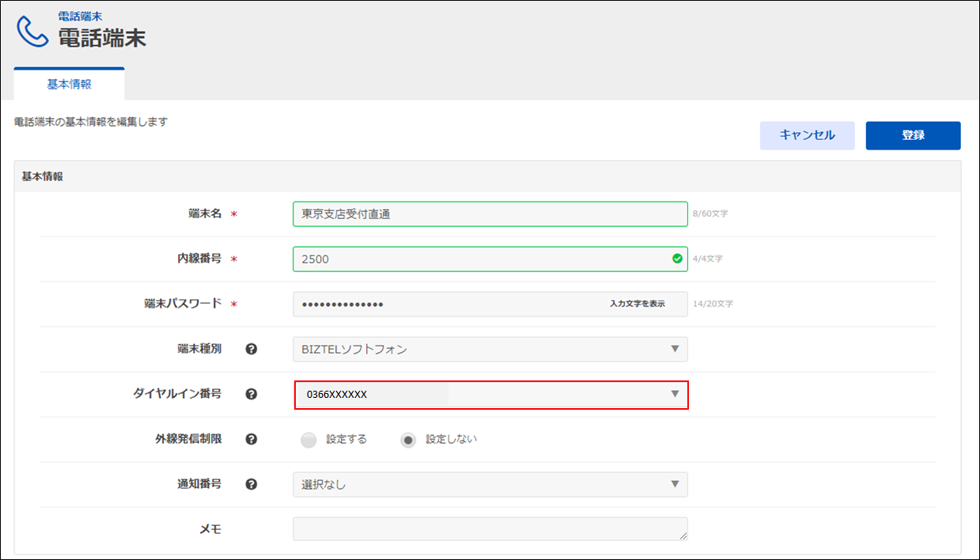Screen dimensions: 980x560
Task: Click the phone handset icon in header
Action: (32, 32)
